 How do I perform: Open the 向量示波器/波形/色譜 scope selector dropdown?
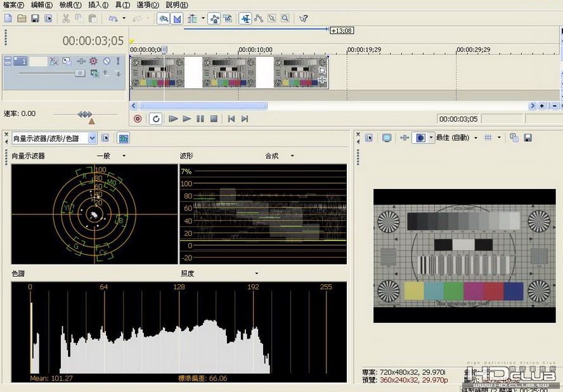pos(55,138)
